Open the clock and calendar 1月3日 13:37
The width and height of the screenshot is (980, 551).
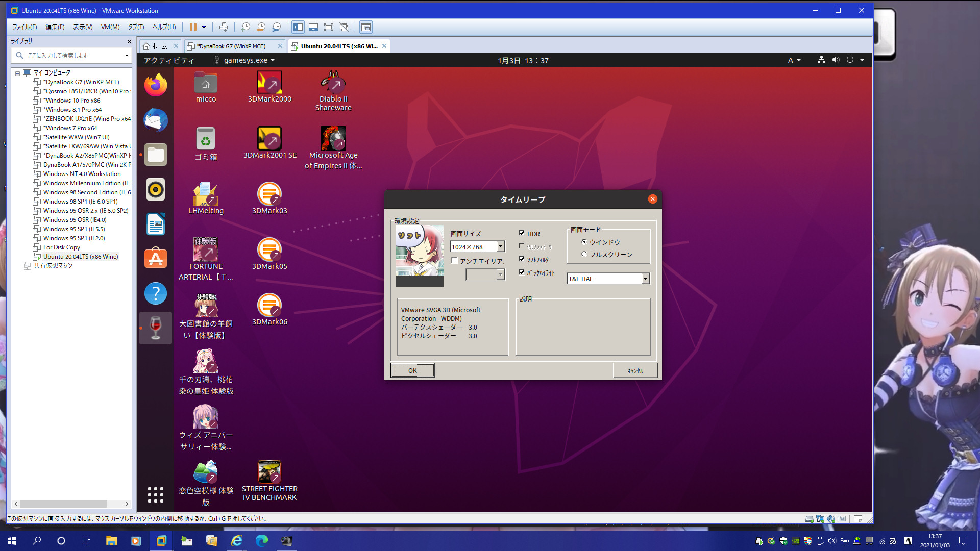point(523,60)
